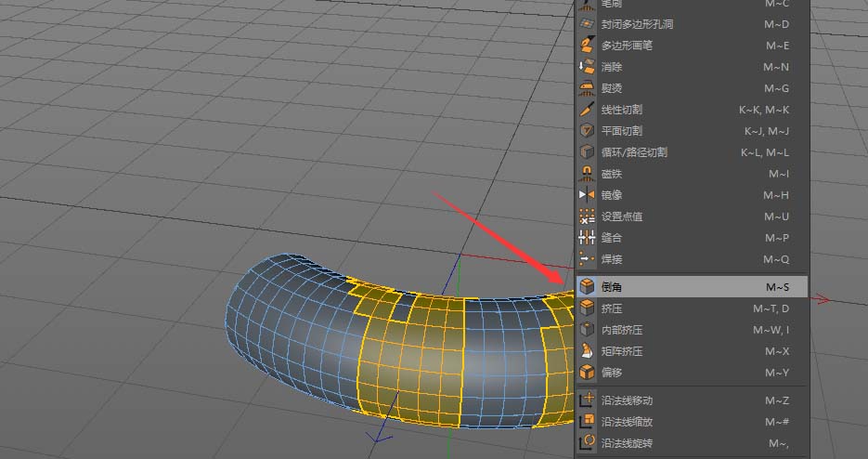Click the 熨烫 iron tool icon
This screenshot has height=459, width=868.
pyautogui.click(x=587, y=88)
